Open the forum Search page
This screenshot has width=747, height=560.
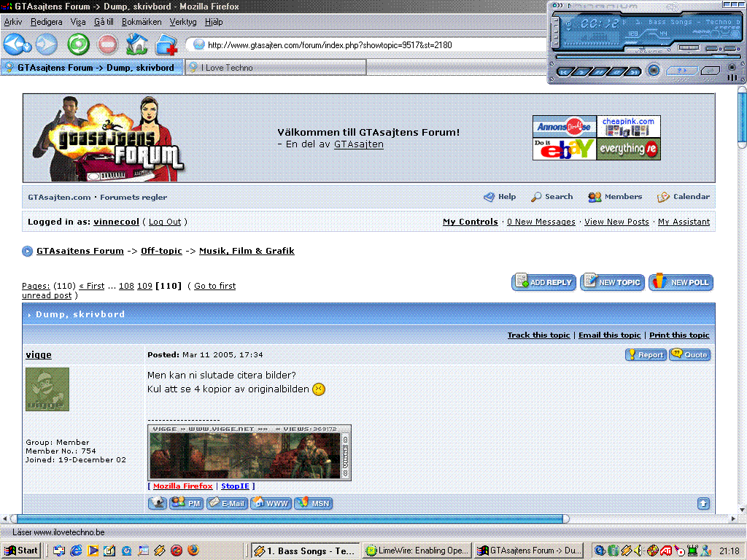[552, 197]
